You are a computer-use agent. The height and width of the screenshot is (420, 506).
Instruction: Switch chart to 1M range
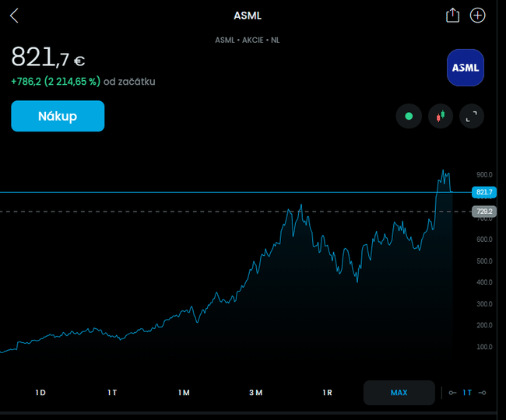(184, 393)
